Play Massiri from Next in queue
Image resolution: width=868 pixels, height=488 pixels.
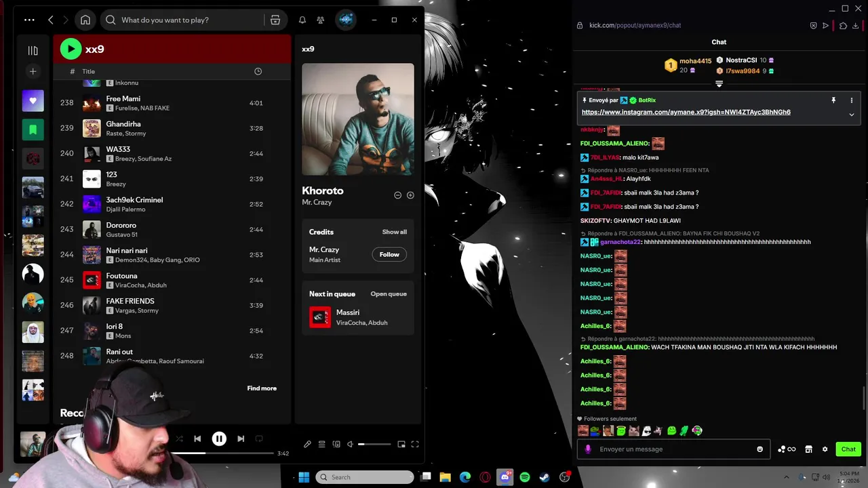(358, 317)
